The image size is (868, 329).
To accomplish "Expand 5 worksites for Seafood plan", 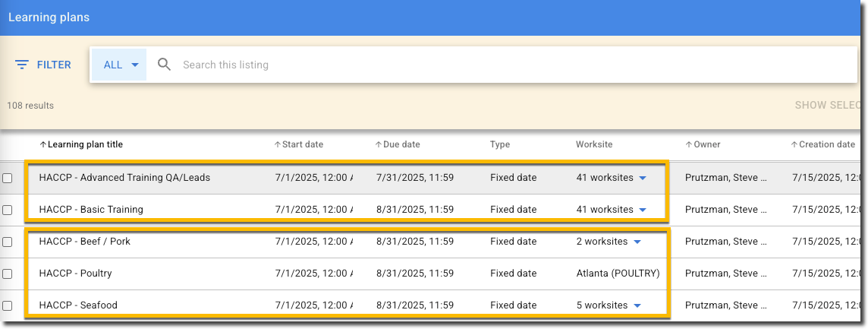I will click(637, 305).
